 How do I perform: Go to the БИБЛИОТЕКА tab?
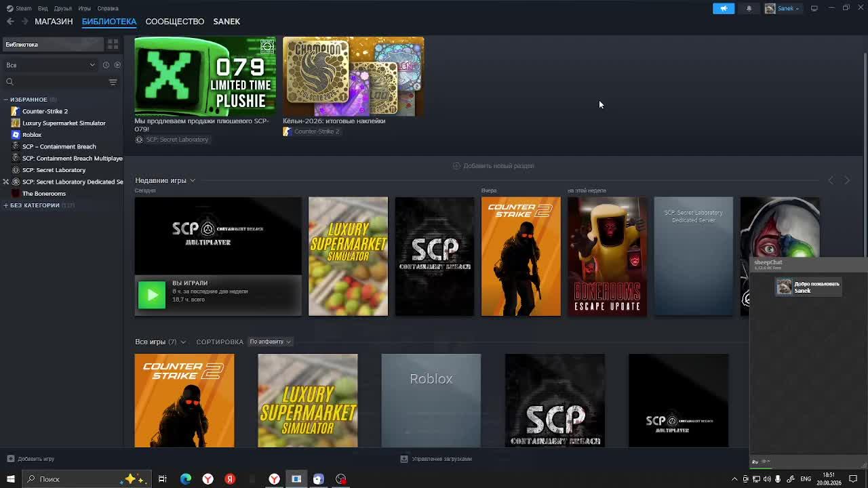(109, 22)
